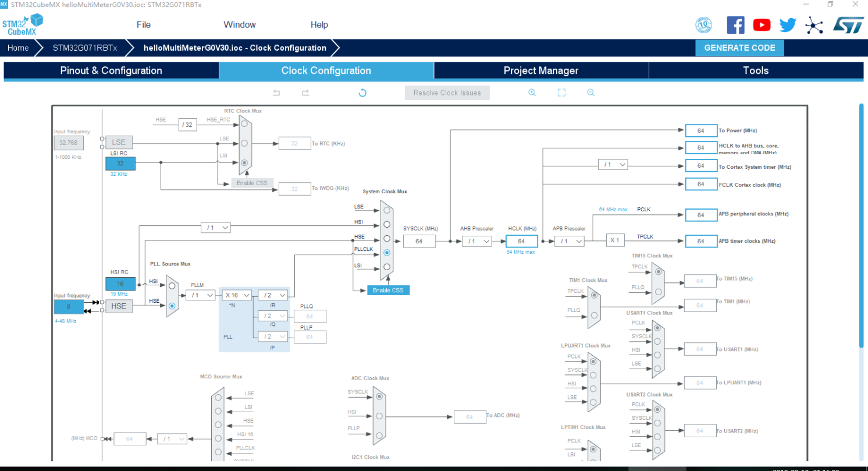
Task: Open the PLLM /1 divider dropdown
Action: pyautogui.click(x=200, y=295)
